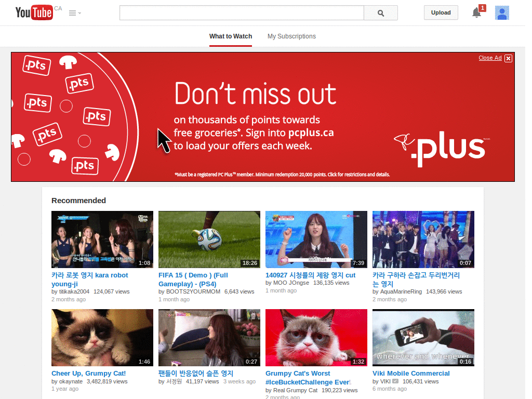This screenshot has height=399, width=532.
Task: Open channel okaynate
Action: point(71,381)
